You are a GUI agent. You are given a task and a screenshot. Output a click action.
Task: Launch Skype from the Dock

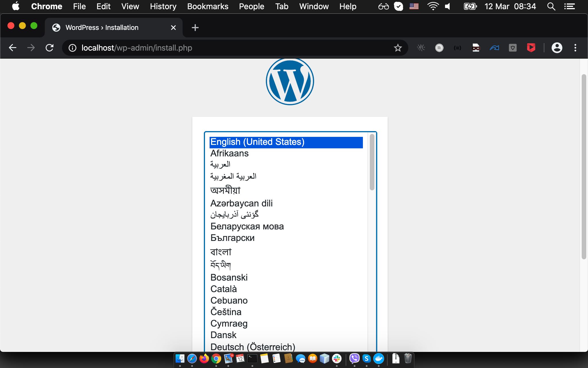pos(366,359)
